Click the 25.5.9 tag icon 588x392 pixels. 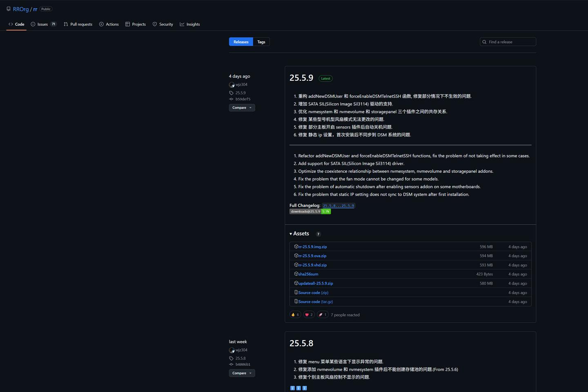tap(231, 93)
